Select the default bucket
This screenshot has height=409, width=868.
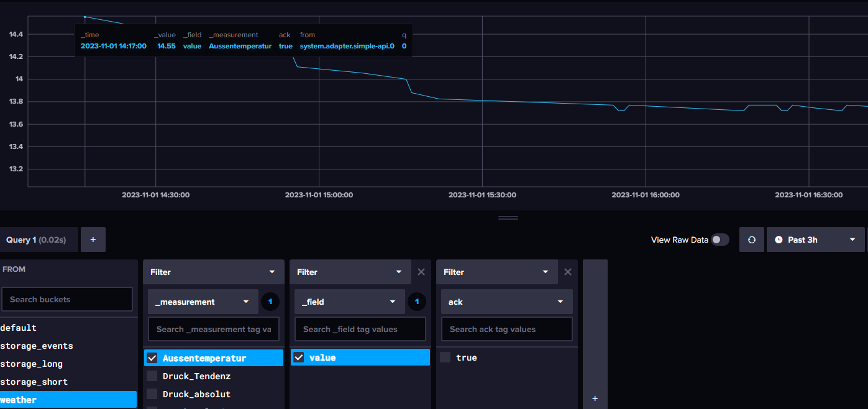(68, 328)
